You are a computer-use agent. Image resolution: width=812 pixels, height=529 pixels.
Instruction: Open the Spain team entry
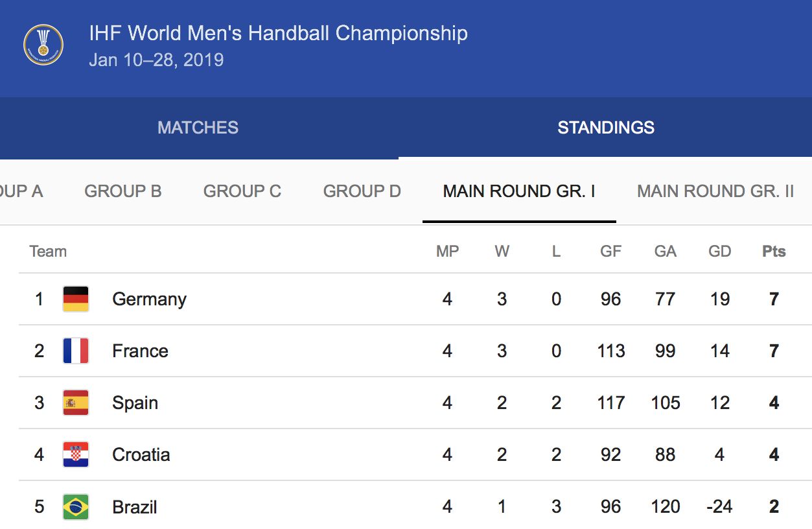click(135, 403)
